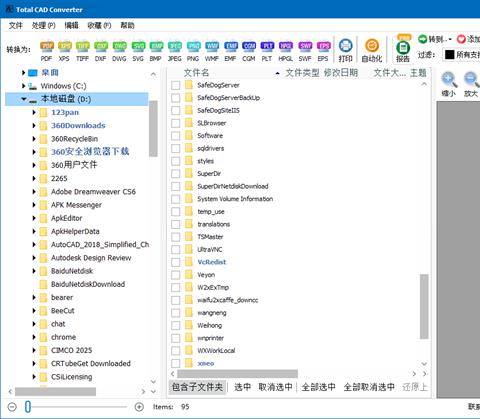
Task: Expand the Windows (C:) drive node
Action: [23, 86]
